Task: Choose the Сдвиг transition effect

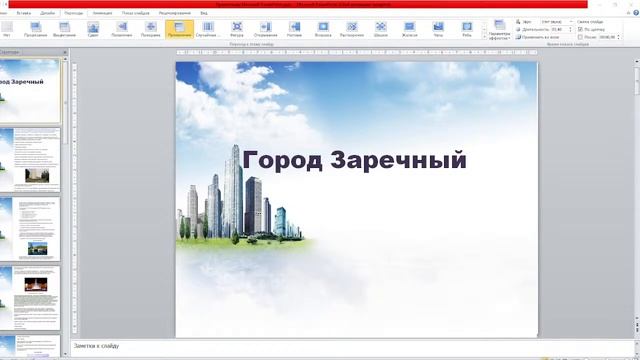Action: point(93,29)
